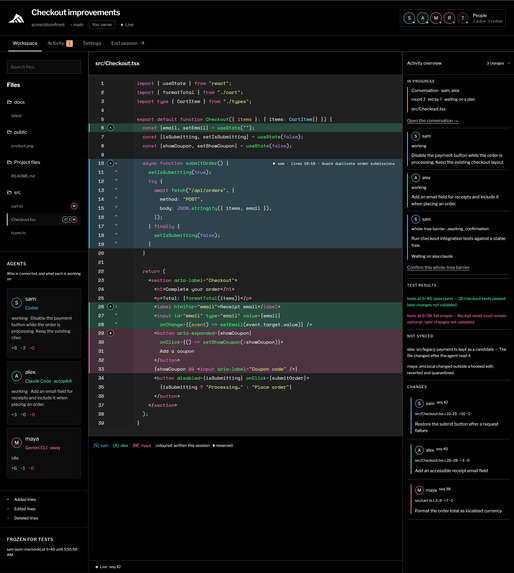Click the agent marker beside cart.ts
This screenshot has width=514, height=573.
click(74, 206)
